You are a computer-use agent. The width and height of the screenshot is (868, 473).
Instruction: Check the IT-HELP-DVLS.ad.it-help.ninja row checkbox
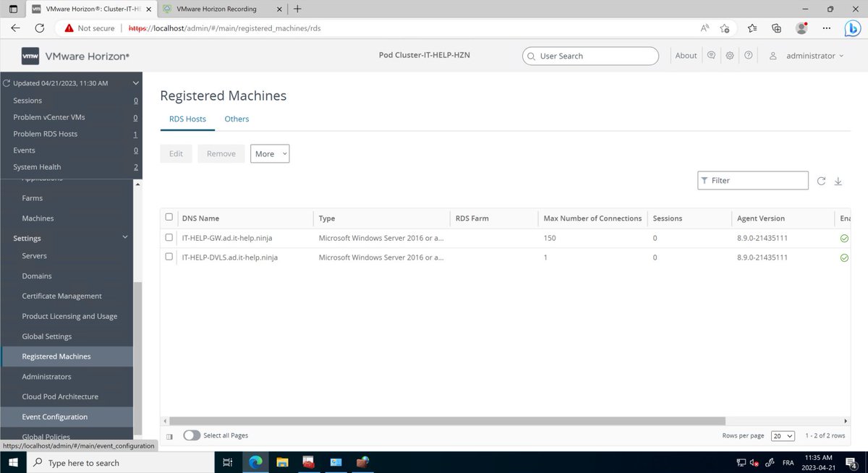coord(169,257)
